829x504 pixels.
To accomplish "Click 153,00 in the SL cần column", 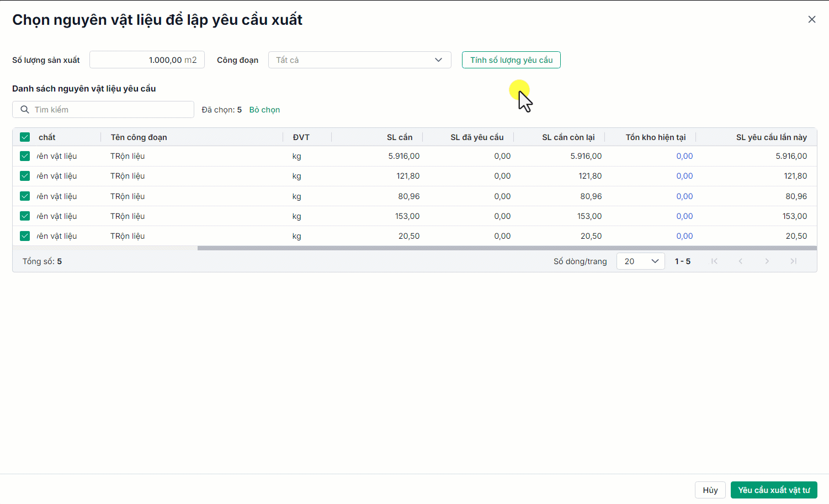I will tap(407, 216).
